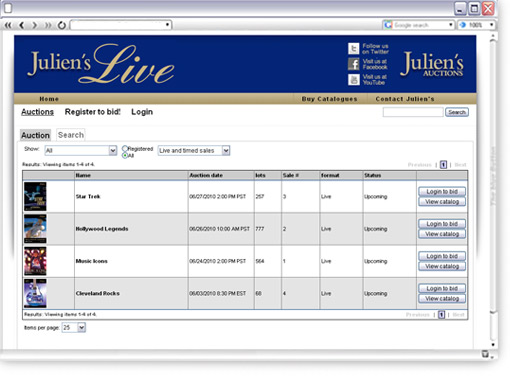
Task: Click Login to bid for Music Icons
Action: point(442,256)
